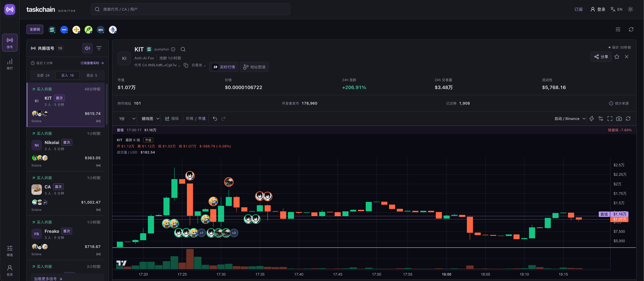Switch to the 卖出 5 tab

(x=92, y=75)
